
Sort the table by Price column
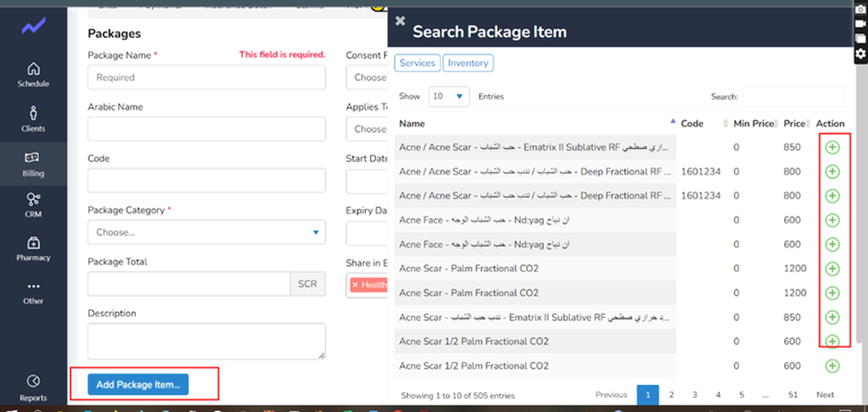coord(795,124)
